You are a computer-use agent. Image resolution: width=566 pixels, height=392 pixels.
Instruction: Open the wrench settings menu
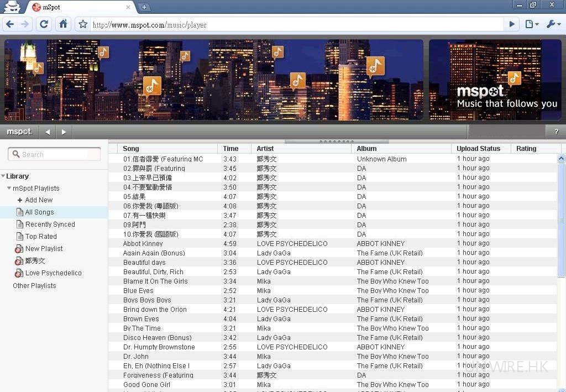pyautogui.click(x=553, y=24)
